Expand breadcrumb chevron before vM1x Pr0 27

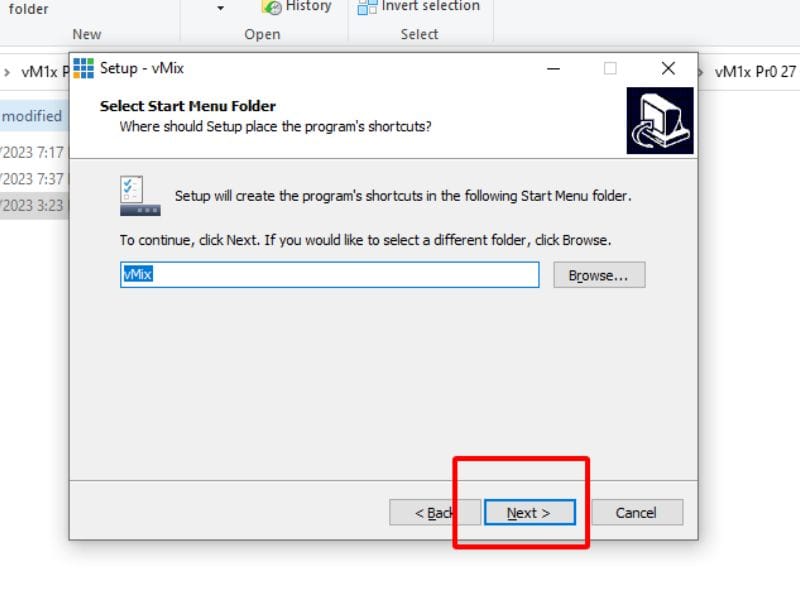pos(701,72)
